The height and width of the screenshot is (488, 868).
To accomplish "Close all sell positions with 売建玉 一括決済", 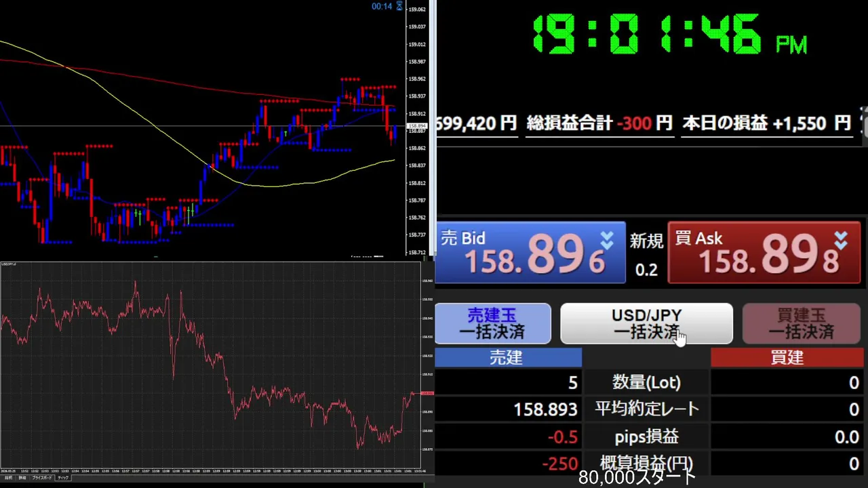I will click(492, 324).
